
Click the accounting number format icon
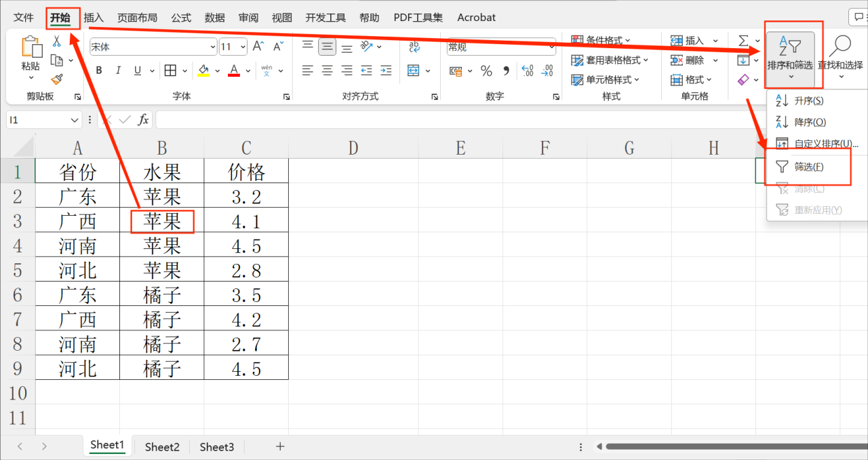pyautogui.click(x=456, y=71)
